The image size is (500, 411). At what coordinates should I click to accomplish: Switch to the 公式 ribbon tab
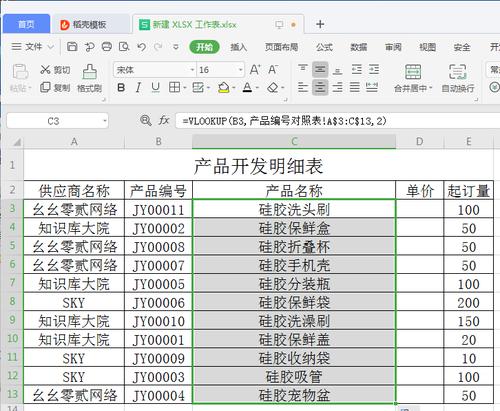(x=324, y=47)
